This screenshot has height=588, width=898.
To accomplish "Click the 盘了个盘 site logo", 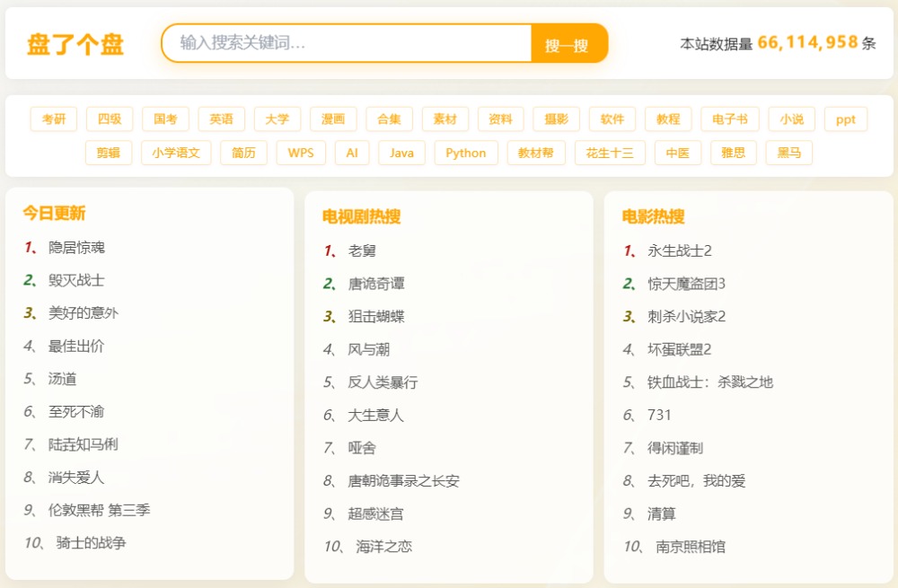I will tap(75, 44).
